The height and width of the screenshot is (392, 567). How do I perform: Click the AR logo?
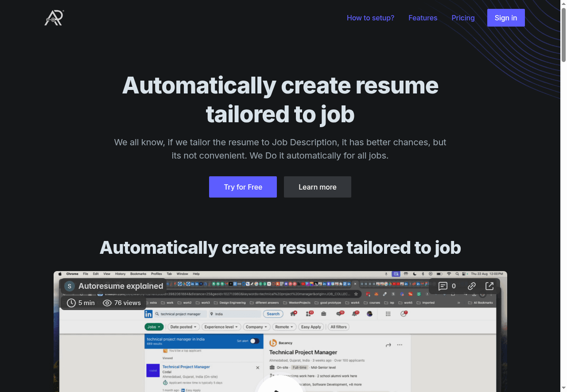pyautogui.click(x=53, y=18)
